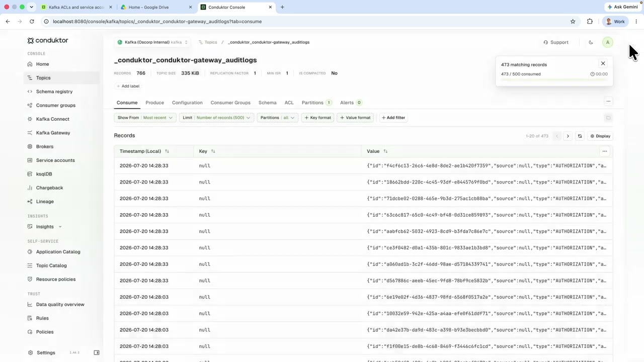Open Lineage in the sidebar
This screenshot has height=362, width=644.
point(45,202)
